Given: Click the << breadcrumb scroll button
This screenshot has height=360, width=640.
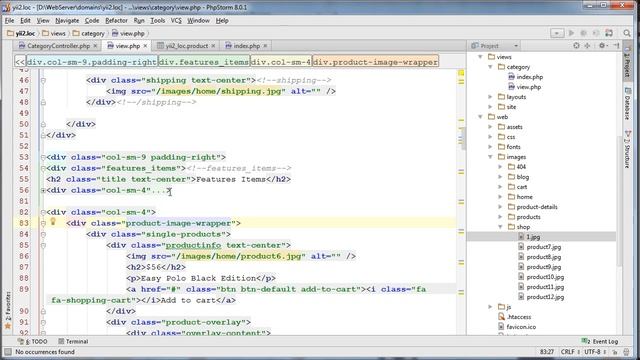Looking at the screenshot, I should pos(20,62).
